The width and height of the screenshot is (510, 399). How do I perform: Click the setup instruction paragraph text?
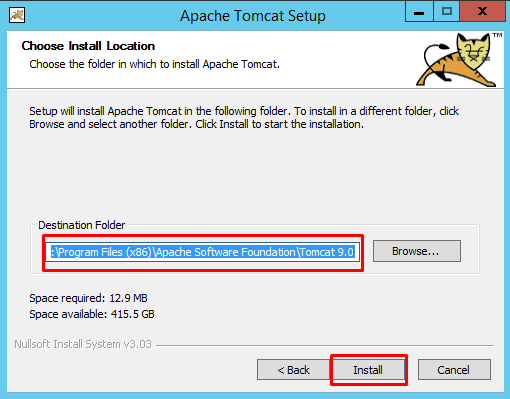pos(244,117)
